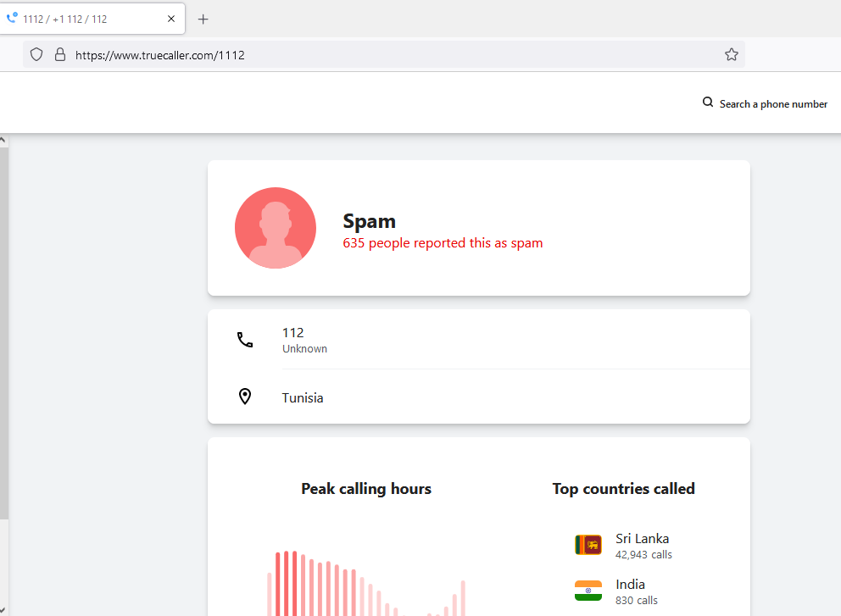
Task: Click the padlock site security icon
Action: pos(60,55)
